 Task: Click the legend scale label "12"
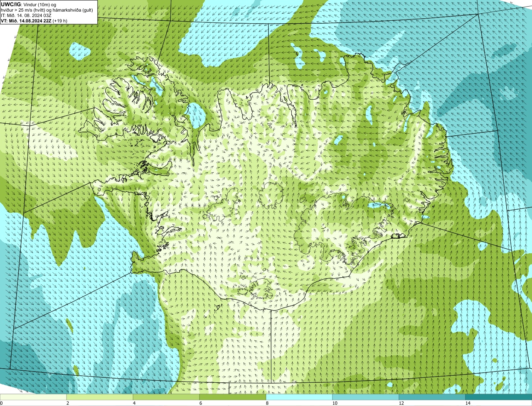(401, 403)
